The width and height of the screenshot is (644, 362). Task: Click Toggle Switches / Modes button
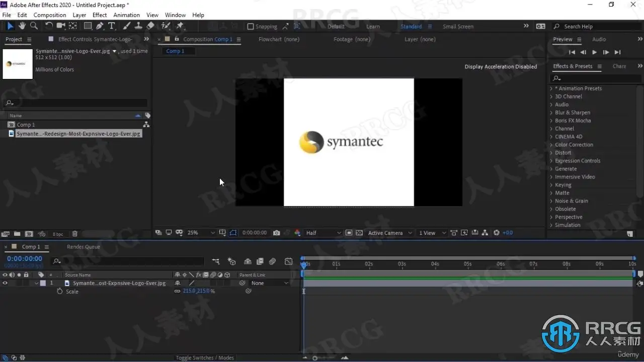(x=205, y=357)
